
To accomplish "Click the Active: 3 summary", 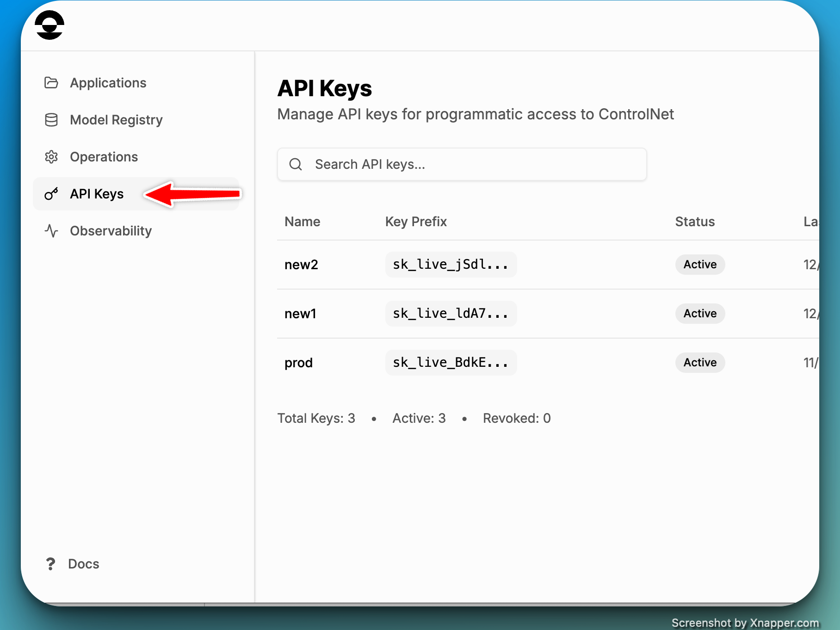I will click(x=419, y=418).
